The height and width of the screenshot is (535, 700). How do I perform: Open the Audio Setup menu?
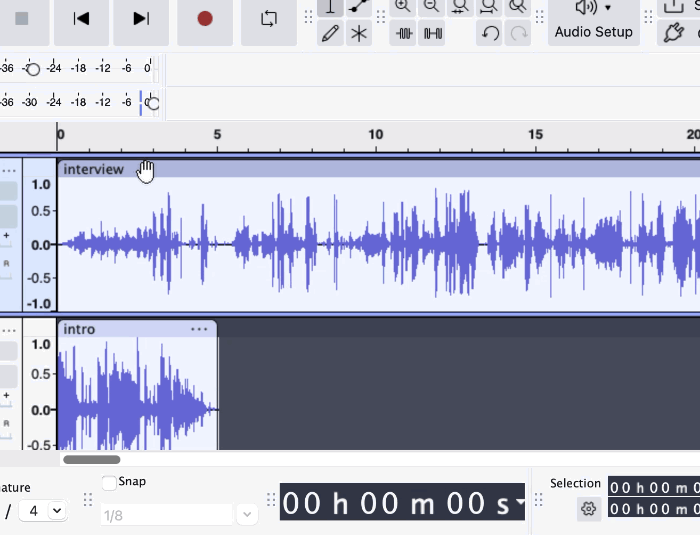click(594, 20)
